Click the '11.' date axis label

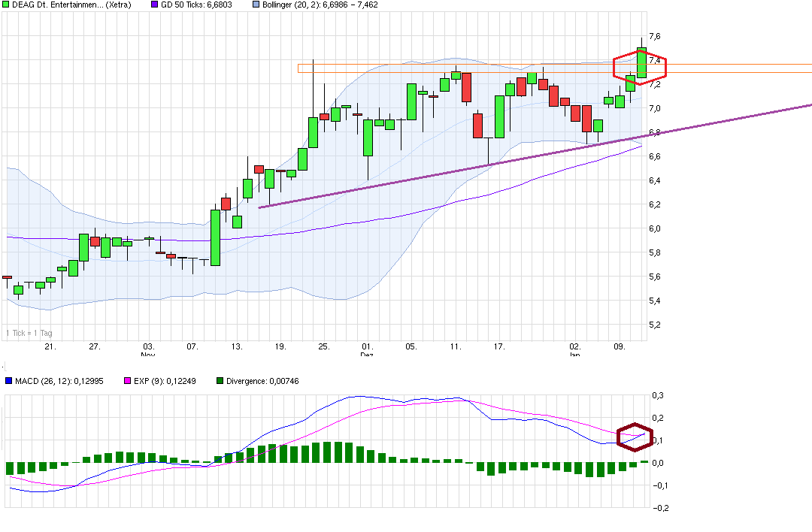pyautogui.click(x=455, y=346)
